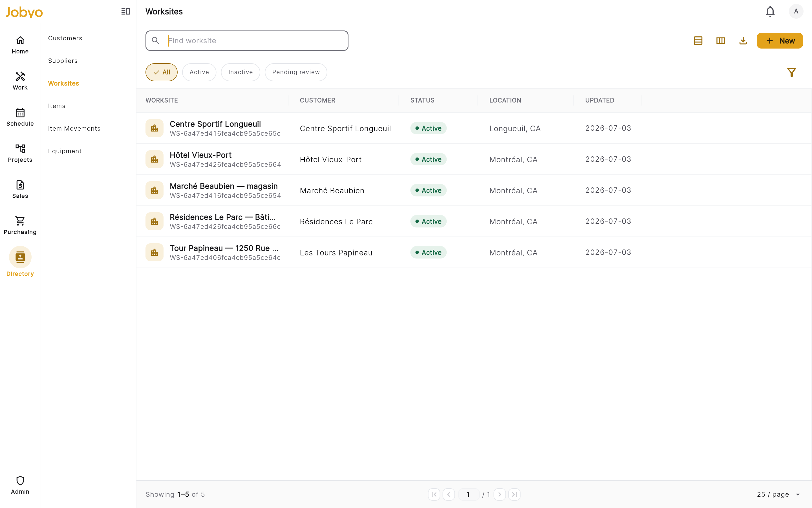Click Longueuil, CA location cell
The image size is (812, 508).
[515, 128]
